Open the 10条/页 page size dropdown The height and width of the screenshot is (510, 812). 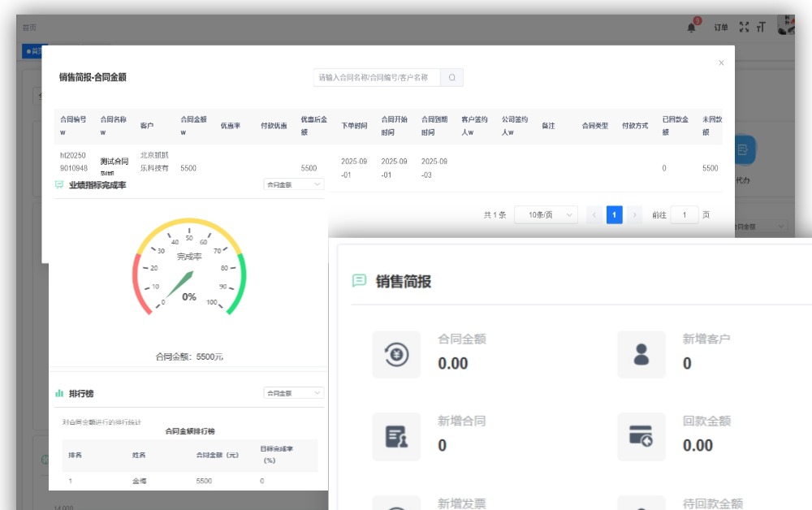pyautogui.click(x=546, y=215)
